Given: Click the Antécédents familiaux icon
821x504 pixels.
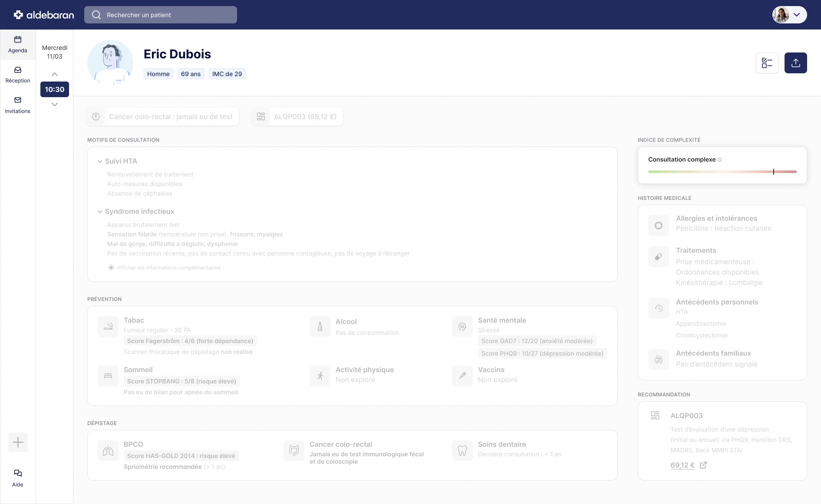Looking at the screenshot, I should (x=659, y=360).
